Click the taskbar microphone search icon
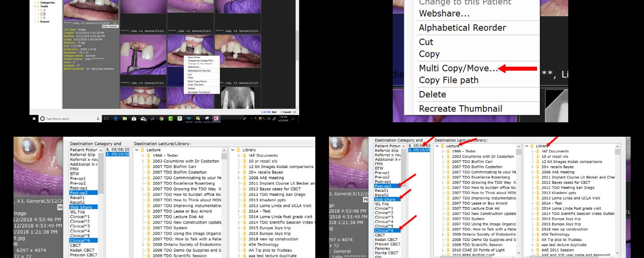 [98, 119]
